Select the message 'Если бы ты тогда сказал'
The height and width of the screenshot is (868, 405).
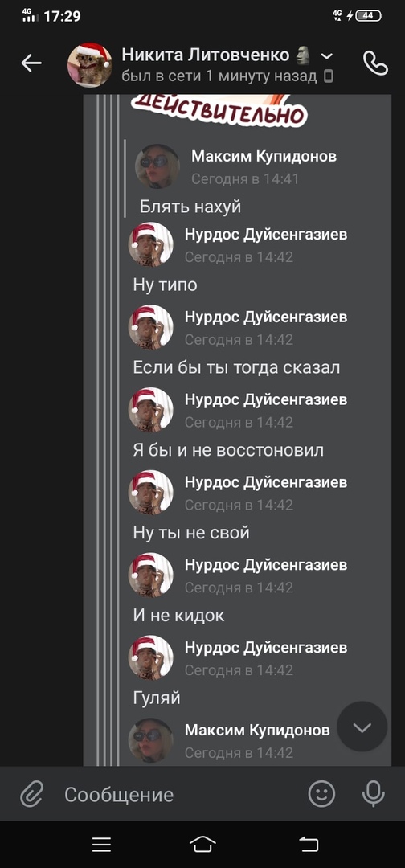coord(237,367)
